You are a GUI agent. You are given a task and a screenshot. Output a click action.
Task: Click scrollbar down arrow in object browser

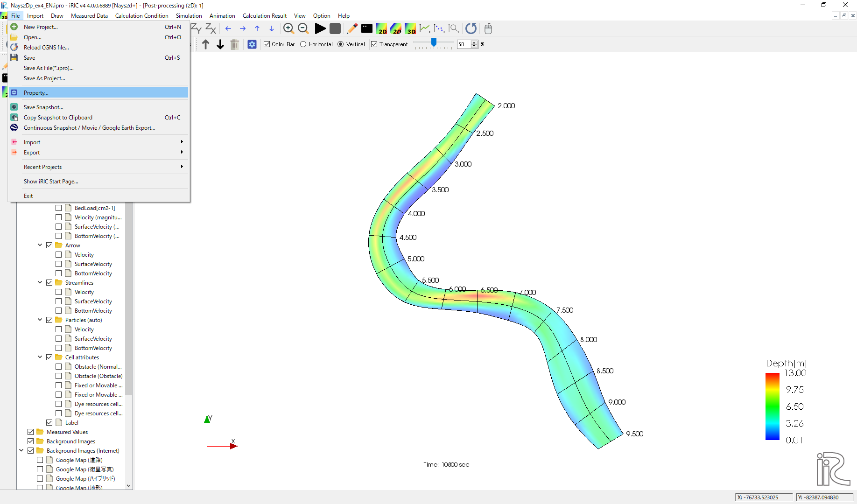(x=129, y=486)
